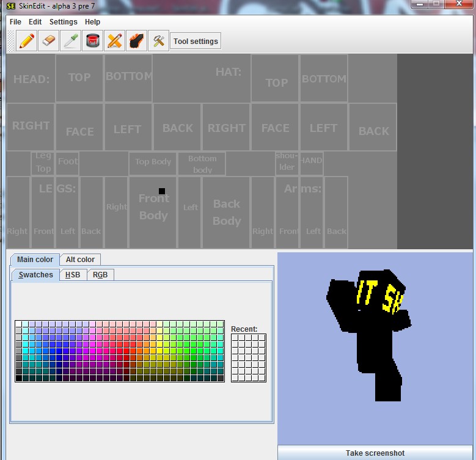The width and height of the screenshot is (476, 460).
Task: Click the SkinEdit SE icon in title bar
Action: tap(11, 5)
